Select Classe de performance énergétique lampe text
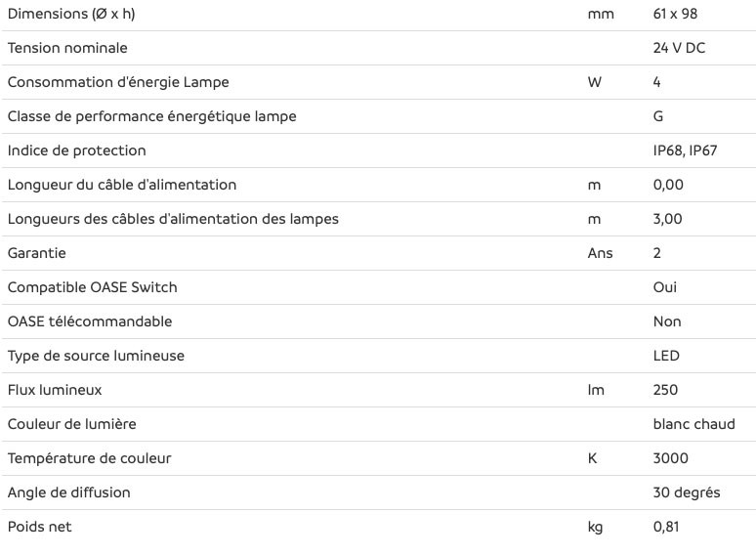The image size is (756, 556). pyautogui.click(x=151, y=116)
